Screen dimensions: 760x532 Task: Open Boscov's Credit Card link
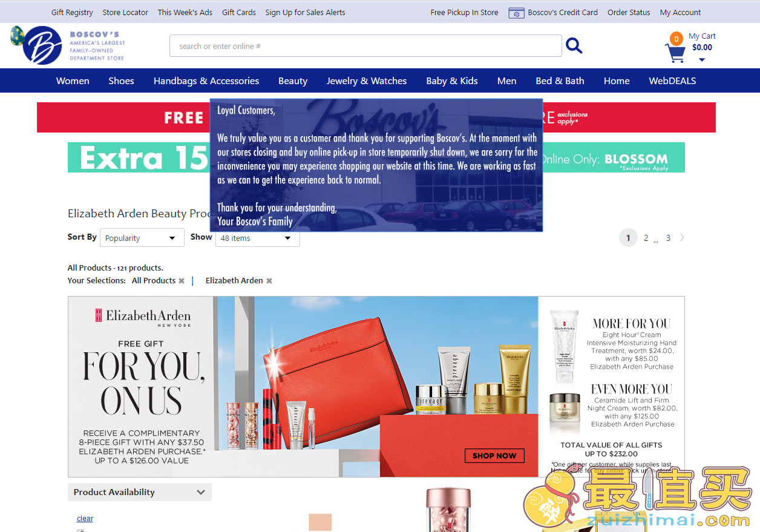563,12
